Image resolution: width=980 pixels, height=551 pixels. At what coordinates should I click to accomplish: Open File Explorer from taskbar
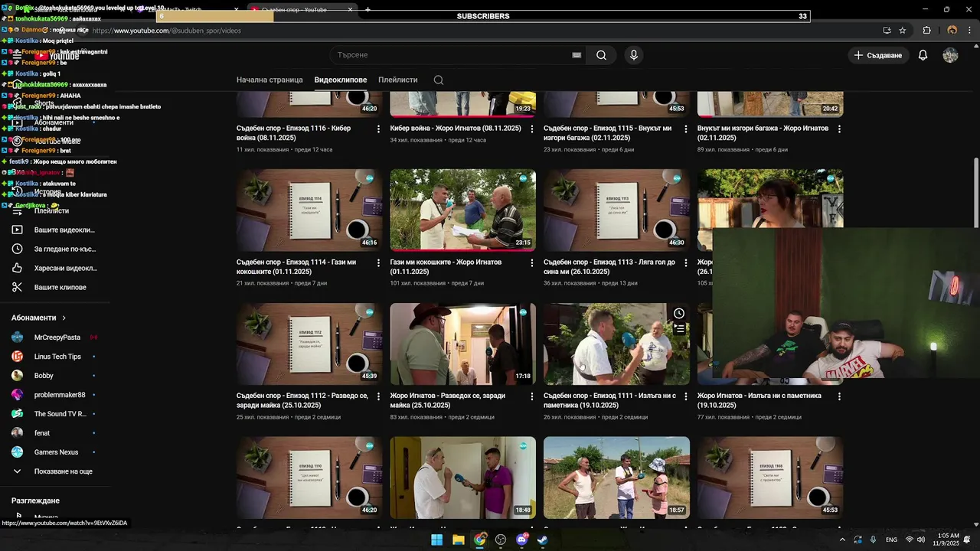(x=458, y=540)
